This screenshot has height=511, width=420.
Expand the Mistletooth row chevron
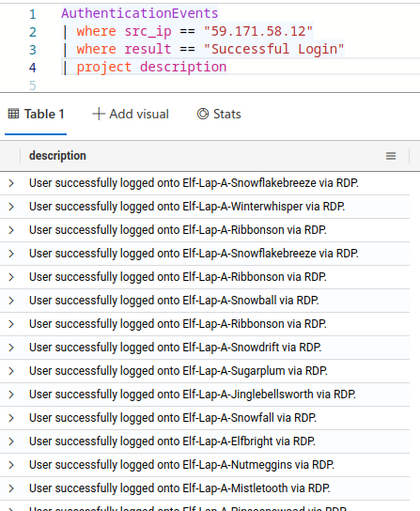(x=11, y=488)
